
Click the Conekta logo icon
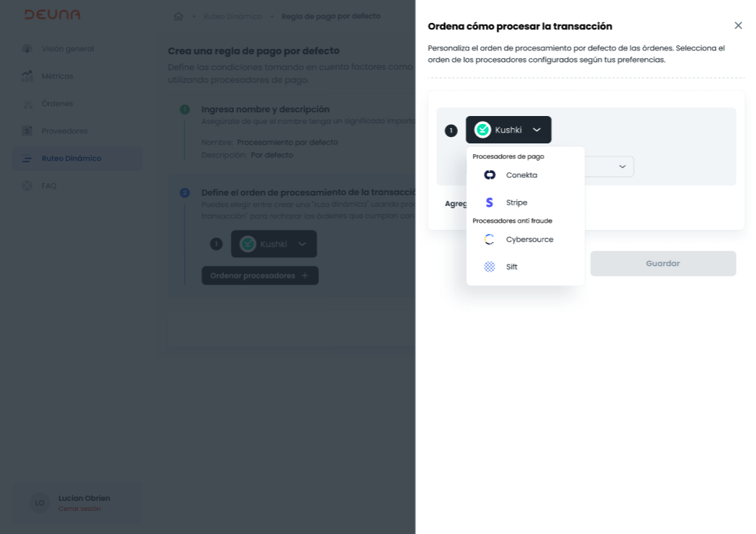[490, 175]
